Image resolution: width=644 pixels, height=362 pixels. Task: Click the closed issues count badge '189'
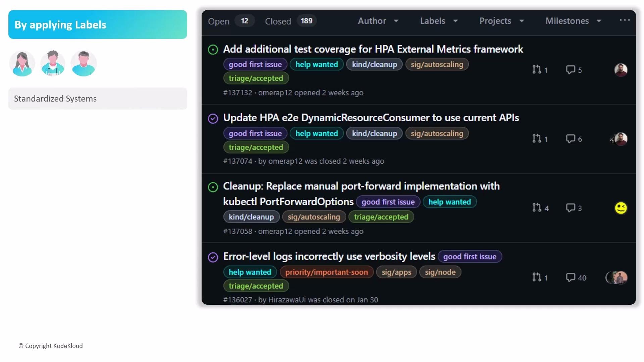pyautogui.click(x=306, y=21)
